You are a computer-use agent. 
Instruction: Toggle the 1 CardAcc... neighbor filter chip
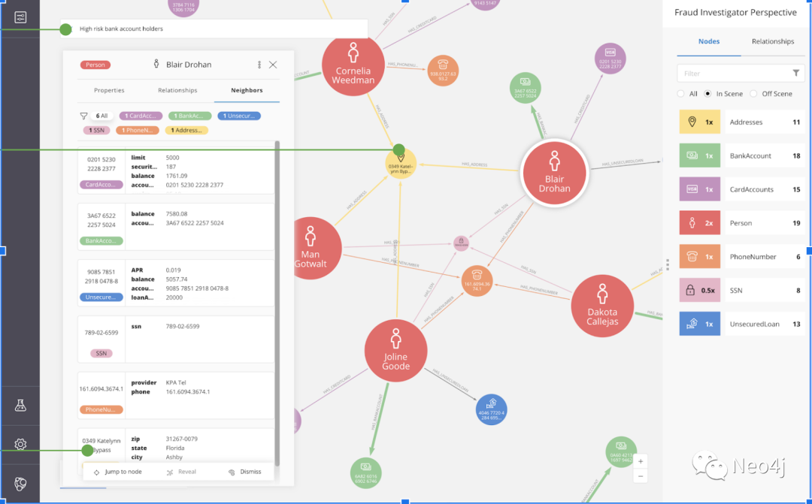pyautogui.click(x=141, y=116)
